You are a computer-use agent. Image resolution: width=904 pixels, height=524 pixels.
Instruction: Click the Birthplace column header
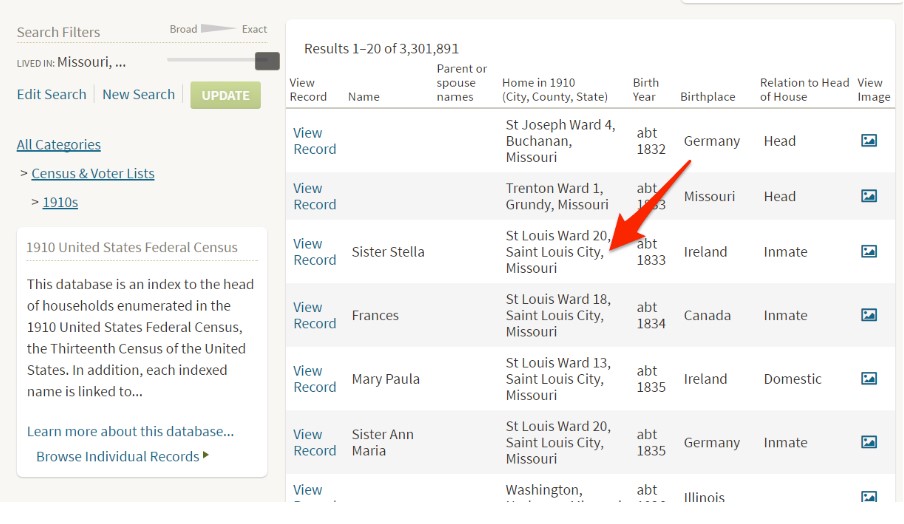[x=707, y=97]
